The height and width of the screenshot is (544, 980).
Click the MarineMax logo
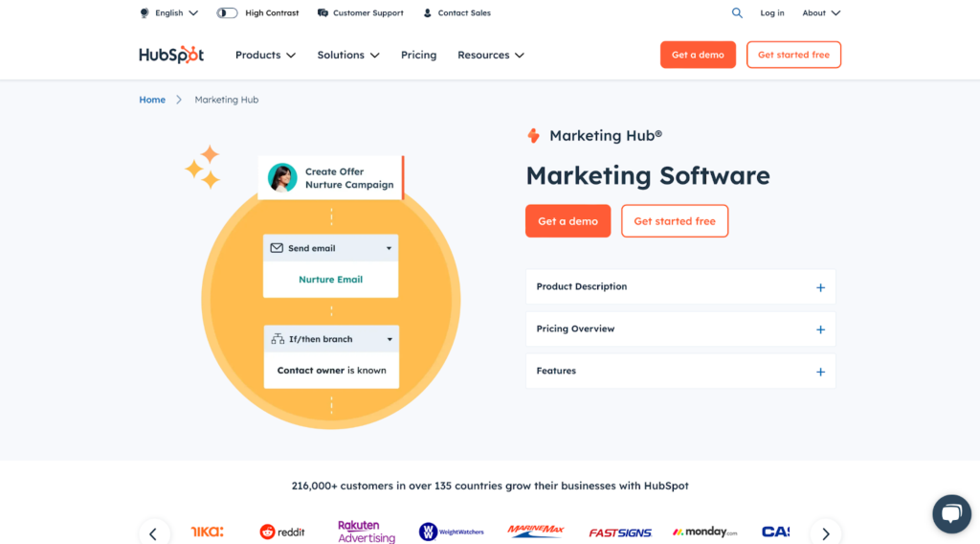(x=536, y=531)
